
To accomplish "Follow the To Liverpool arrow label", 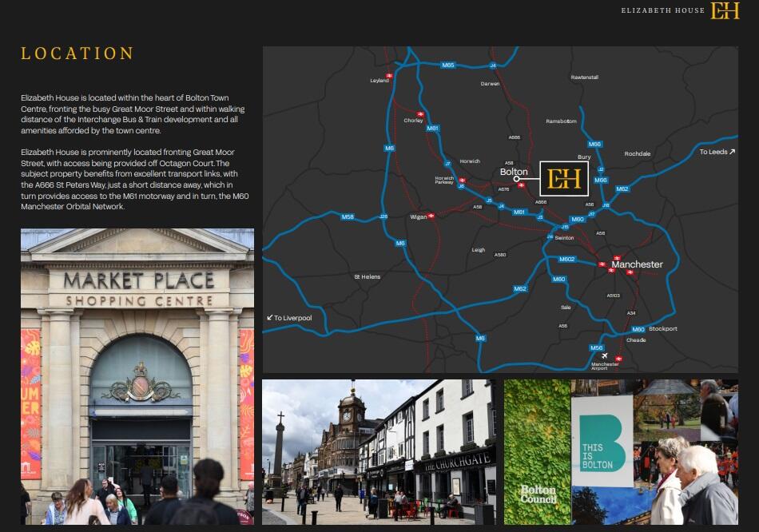I will 289,318.
